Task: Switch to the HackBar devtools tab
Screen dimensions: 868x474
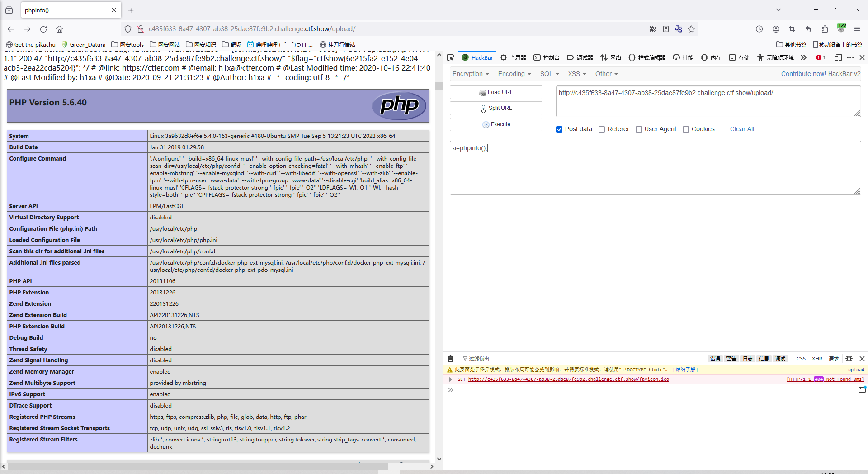Action: click(x=477, y=57)
